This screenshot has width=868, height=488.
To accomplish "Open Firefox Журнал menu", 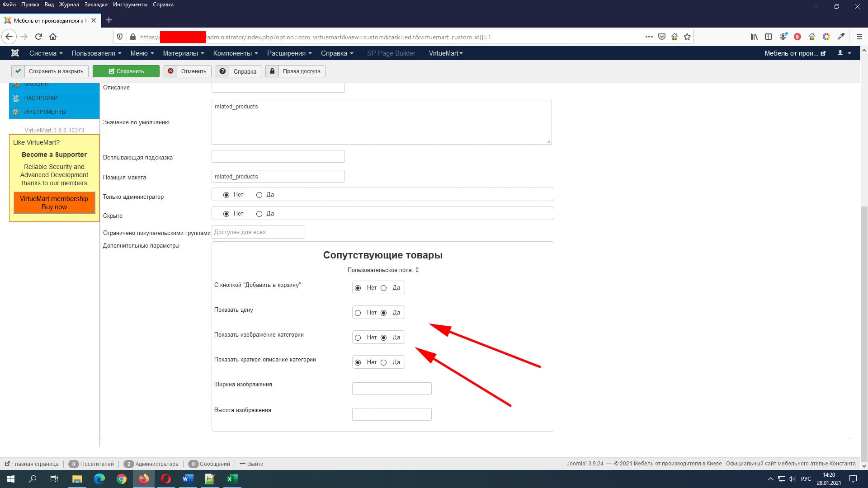I will pos(69,5).
